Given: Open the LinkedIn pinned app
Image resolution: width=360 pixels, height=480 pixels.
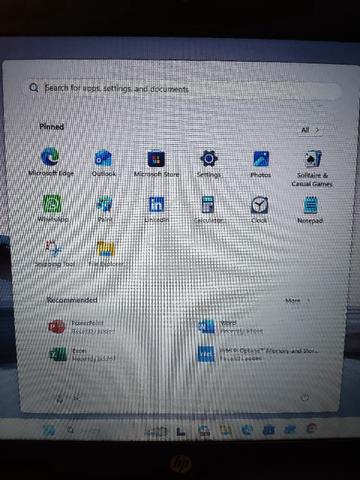Looking at the screenshot, I should click(156, 209).
